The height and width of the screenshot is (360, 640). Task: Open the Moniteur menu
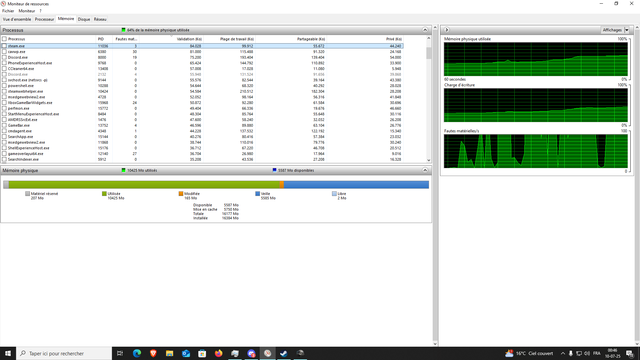pyautogui.click(x=27, y=11)
